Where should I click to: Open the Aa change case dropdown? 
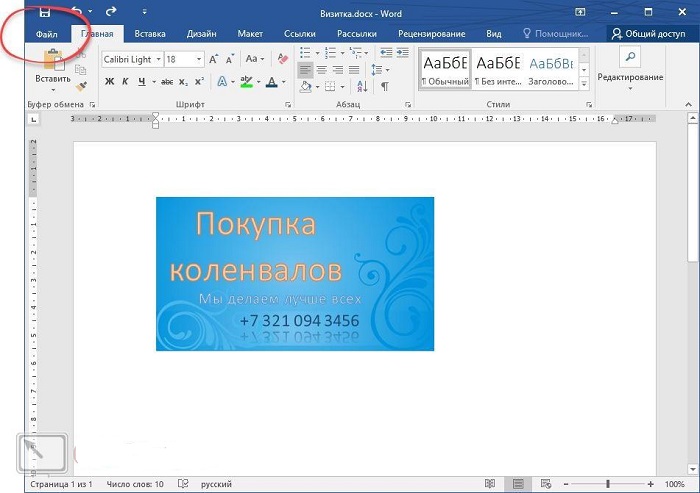click(255, 59)
